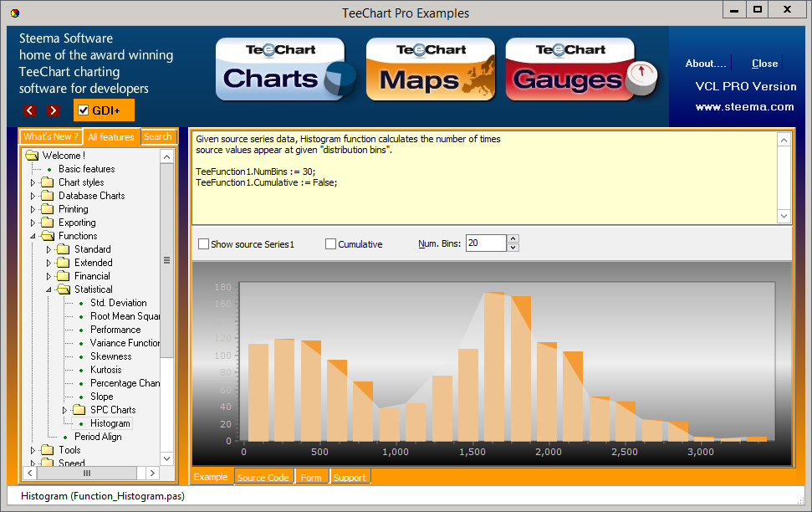The width and height of the screenshot is (812, 512).
Task: Click the Tools folder icon
Action: [x=48, y=450]
